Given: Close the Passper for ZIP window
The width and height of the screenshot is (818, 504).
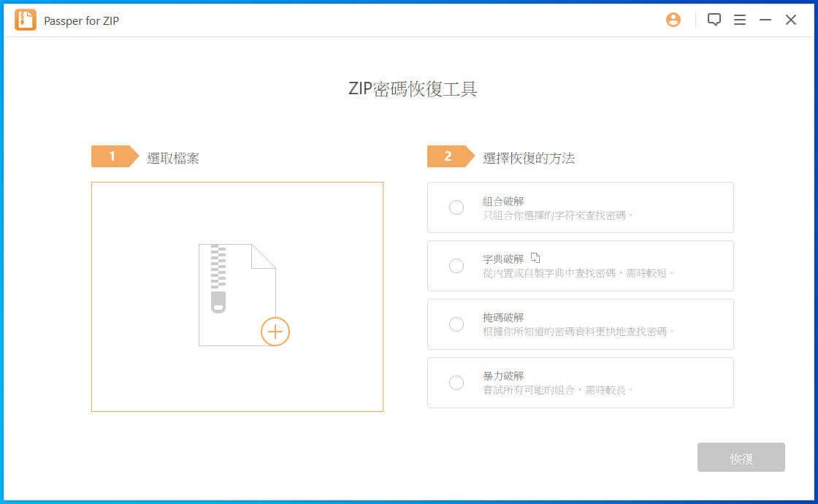Looking at the screenshot, I should (790, 20).
